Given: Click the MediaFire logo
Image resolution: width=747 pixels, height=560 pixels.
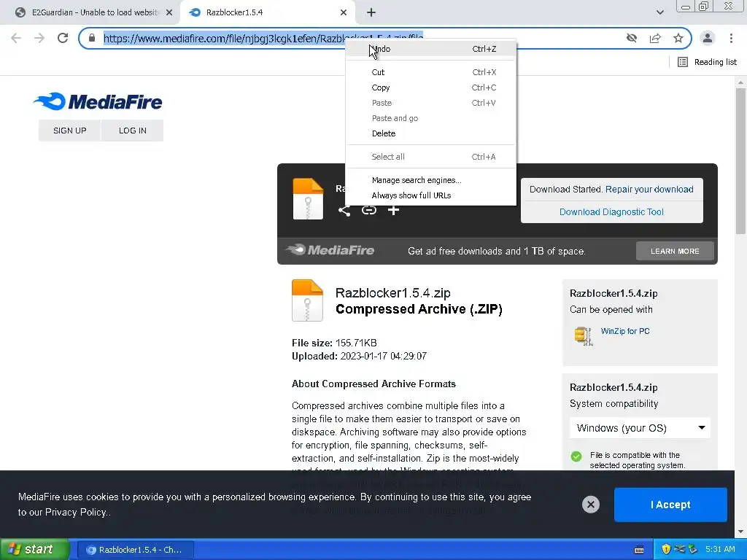Looking at the screenshot, I should 98,101.
